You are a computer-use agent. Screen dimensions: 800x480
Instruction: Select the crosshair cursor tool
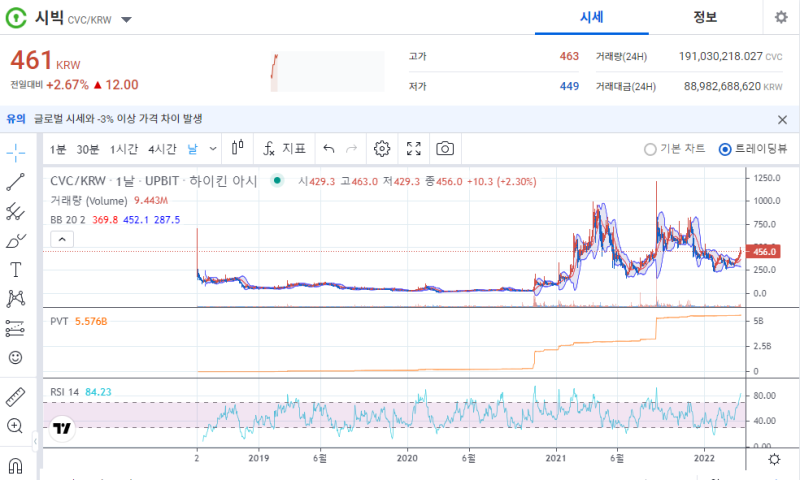[x=16, y=152]
